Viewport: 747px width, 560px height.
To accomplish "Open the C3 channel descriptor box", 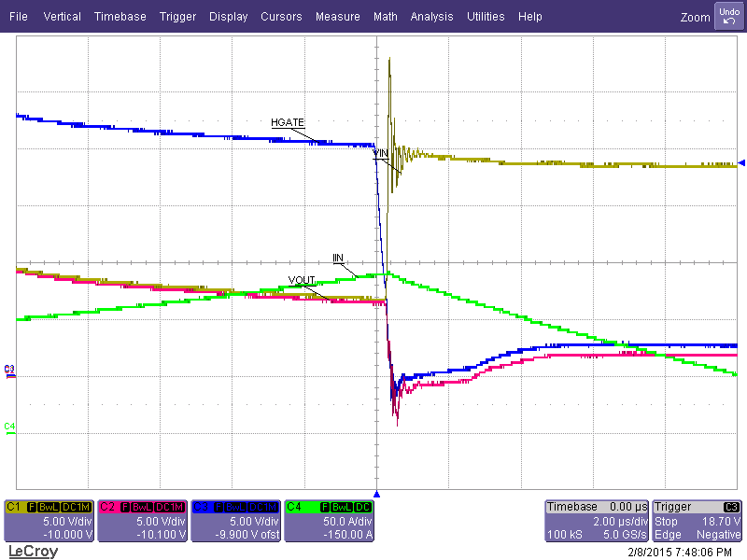I will (x=235, y=520).
